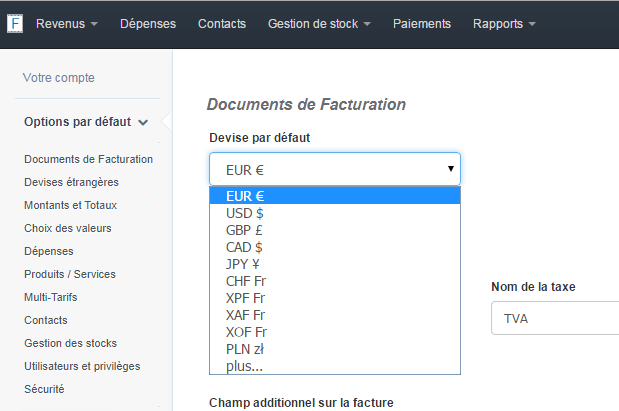
Task: Open Gestion des stocks settings
Action: click(x=71, y=343)
